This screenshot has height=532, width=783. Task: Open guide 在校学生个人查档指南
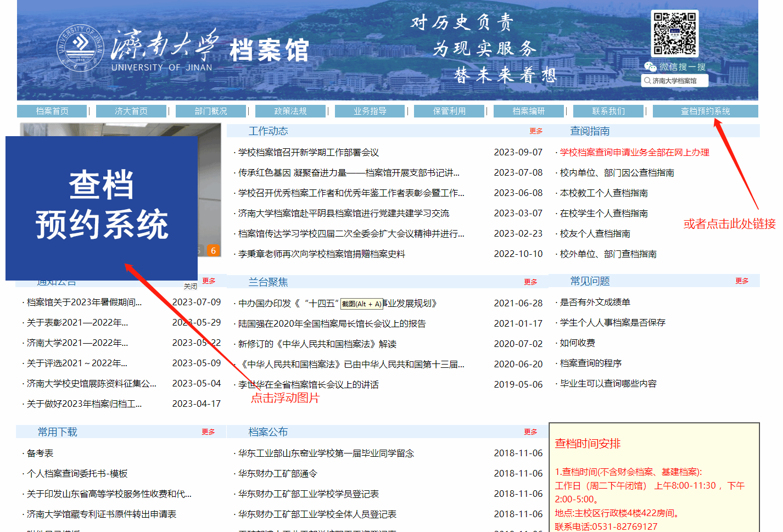604,213
